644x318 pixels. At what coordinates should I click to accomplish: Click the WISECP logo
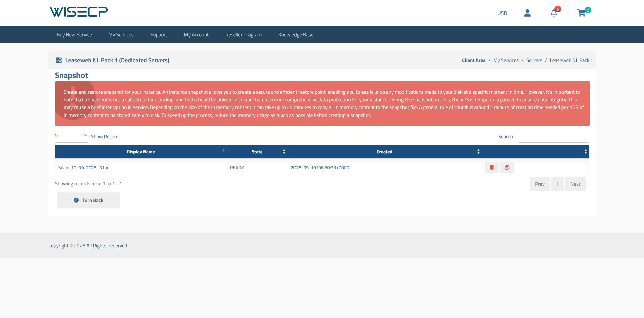pos(79,12)
